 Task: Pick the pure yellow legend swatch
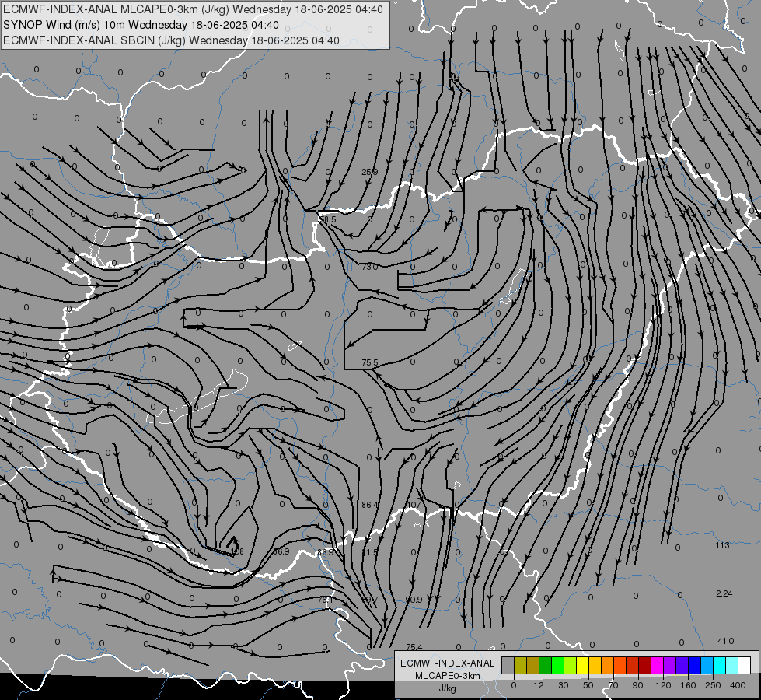click(x=582, y=665)
